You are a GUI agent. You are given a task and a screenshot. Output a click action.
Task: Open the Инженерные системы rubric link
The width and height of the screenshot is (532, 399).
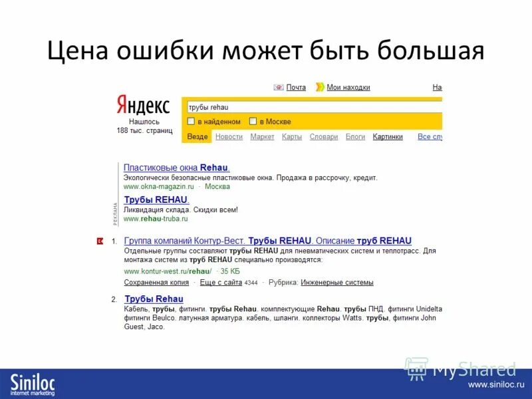[337, 283]
